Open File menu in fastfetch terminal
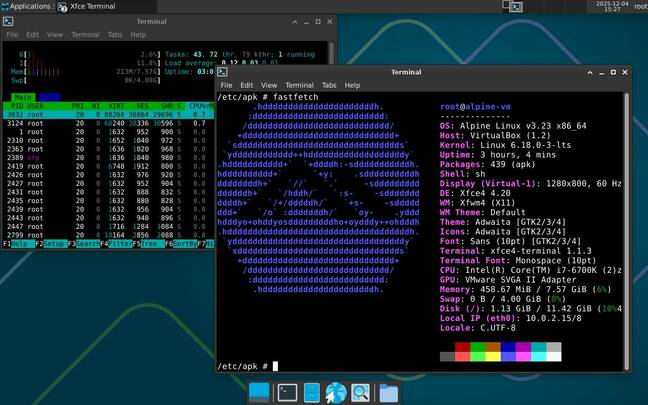The width and height of the screenshot is (648, 405). (x=226, y=85)
